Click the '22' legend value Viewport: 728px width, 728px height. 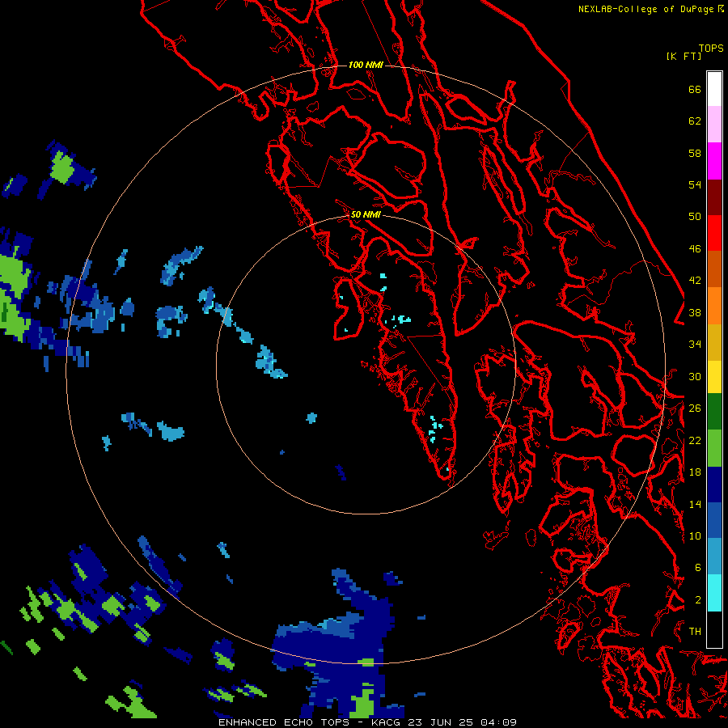point(695,440)
